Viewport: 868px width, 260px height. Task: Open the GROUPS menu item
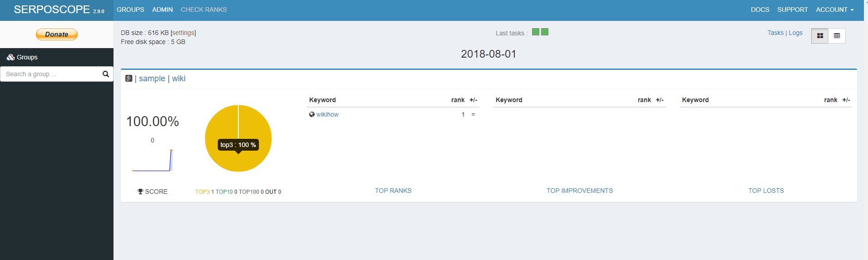tap(130, 10)
